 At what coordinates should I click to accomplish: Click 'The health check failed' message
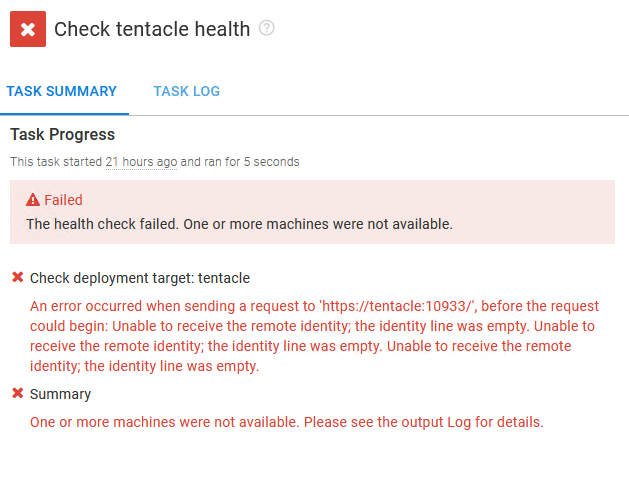pos(239,224)
